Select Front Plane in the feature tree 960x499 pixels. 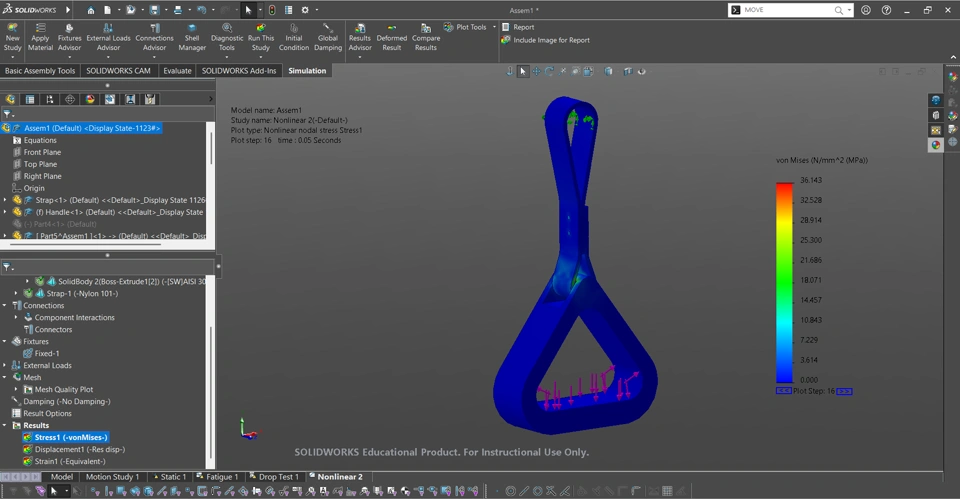pos(42,152)
